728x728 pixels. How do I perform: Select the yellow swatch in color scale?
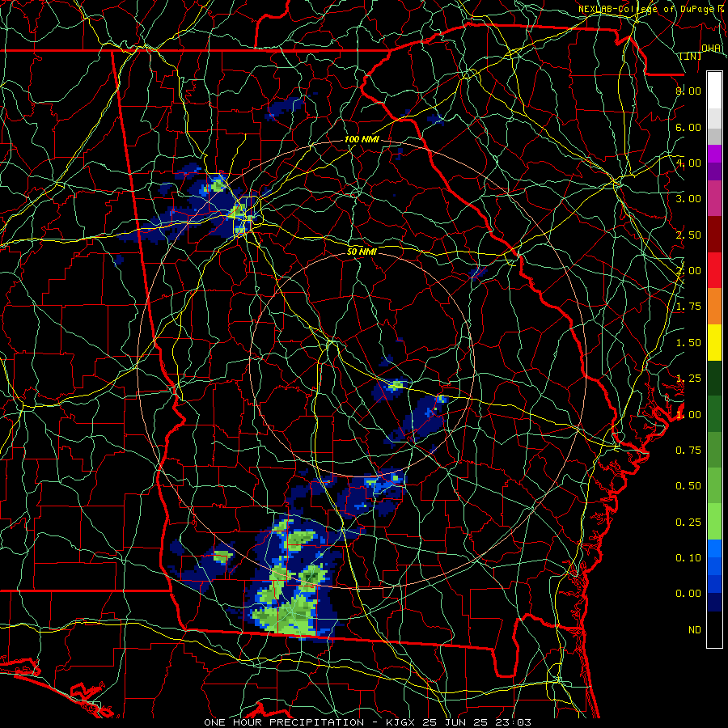click(714, 343)
